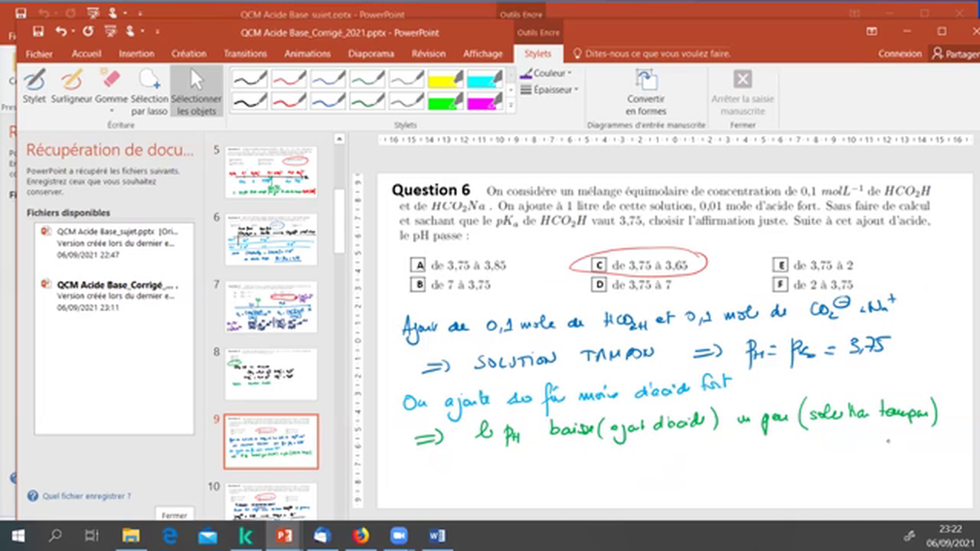Image resolution: width=980 pixels, height=551 pixels.
Task: Open the Couleur dropdown
Action: pyautogui.click(x=546, y=73)
